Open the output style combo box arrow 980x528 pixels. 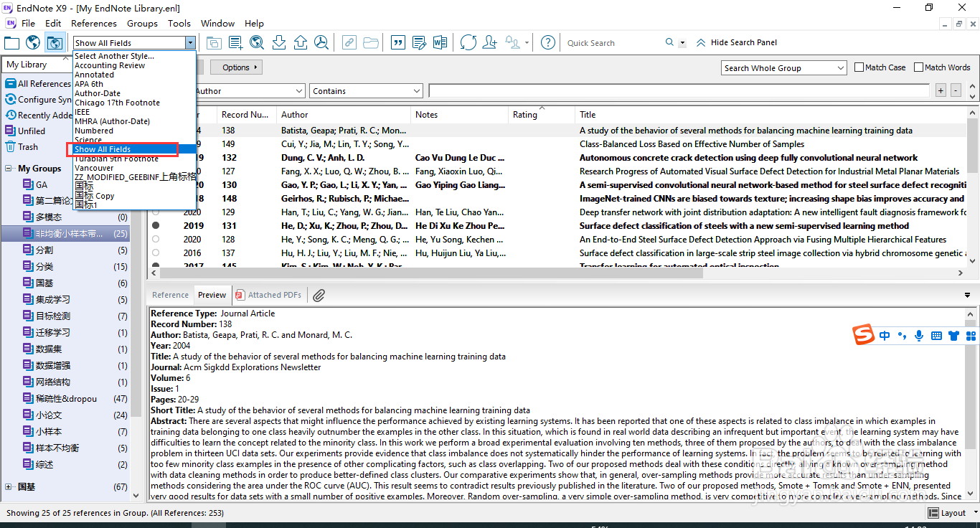click(190, 43)
